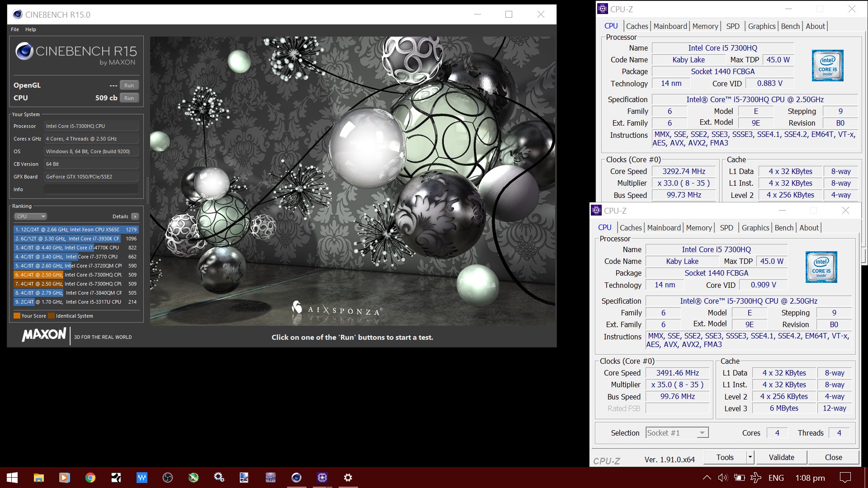
Task: Open the white gear Settings taskbar icon
Action: coord(348,478)
